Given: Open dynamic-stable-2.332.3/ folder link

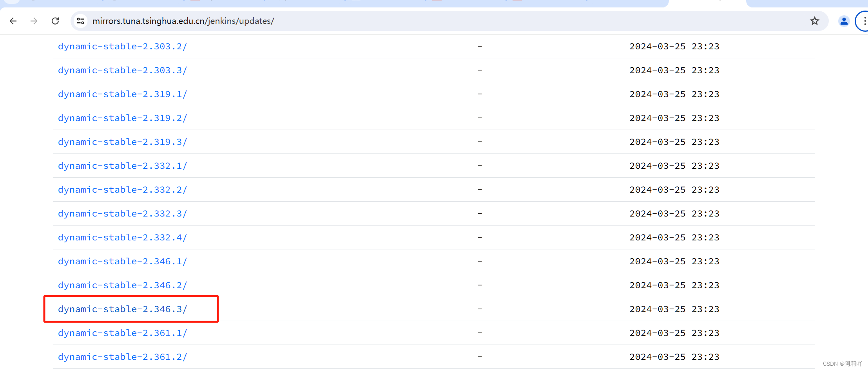Looking at the screenshot, I should point(123,213).
